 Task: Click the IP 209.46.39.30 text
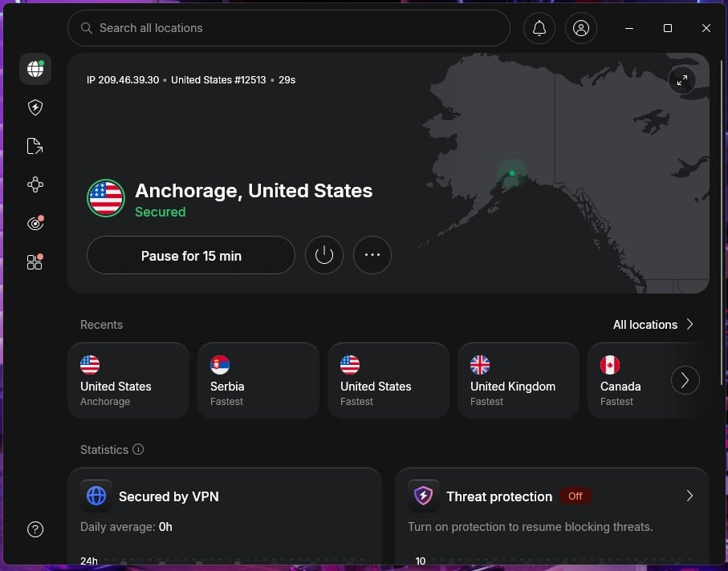(123, 79)
